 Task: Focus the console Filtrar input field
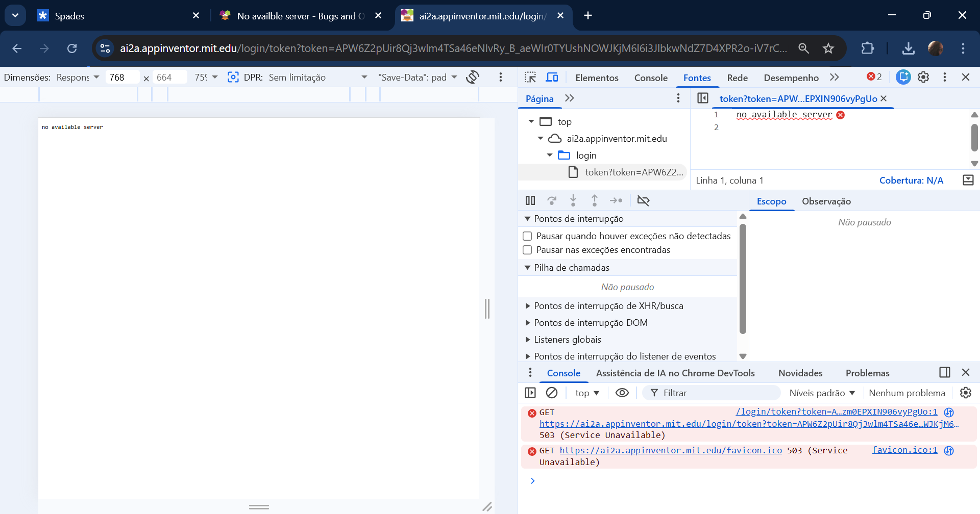click(712, 393)
